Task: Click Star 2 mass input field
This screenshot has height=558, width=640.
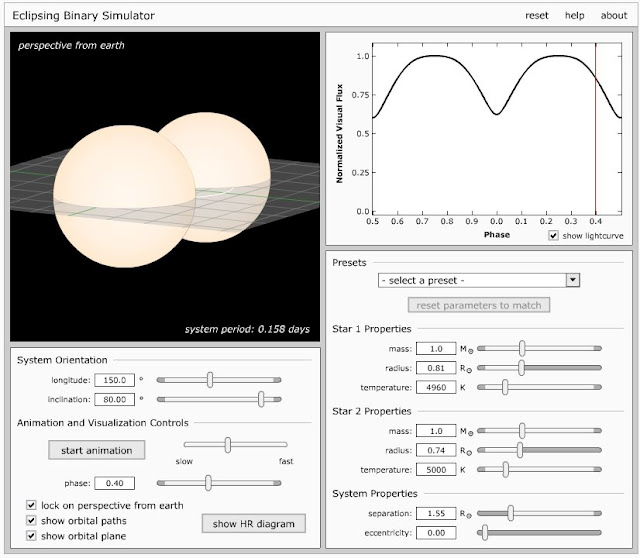Action: (x=436, y=431)
